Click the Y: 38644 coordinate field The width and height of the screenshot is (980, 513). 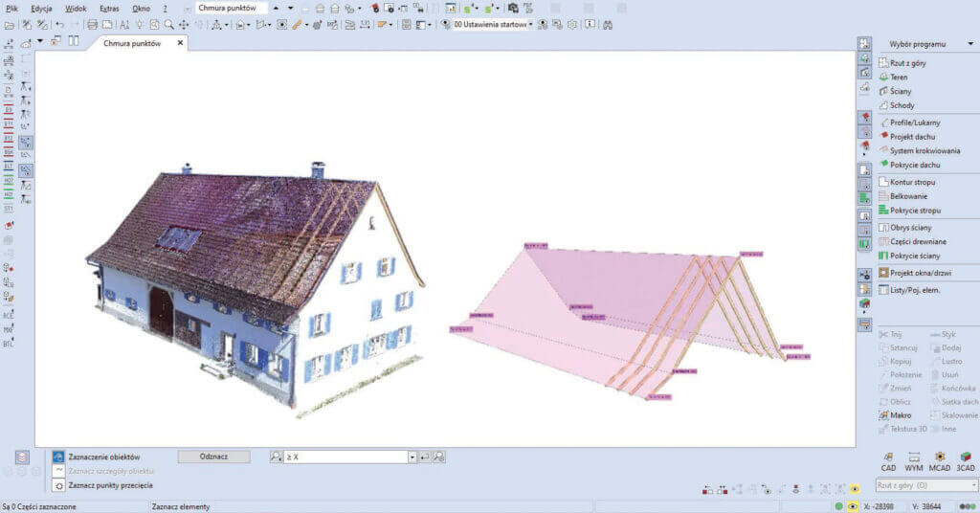click(x=926, y=506)
